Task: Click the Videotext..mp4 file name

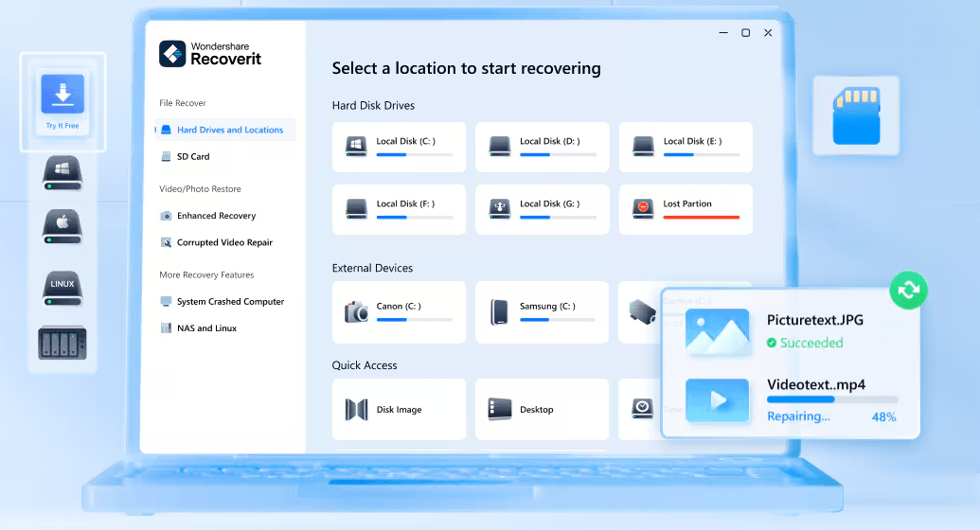Action: 816,384
